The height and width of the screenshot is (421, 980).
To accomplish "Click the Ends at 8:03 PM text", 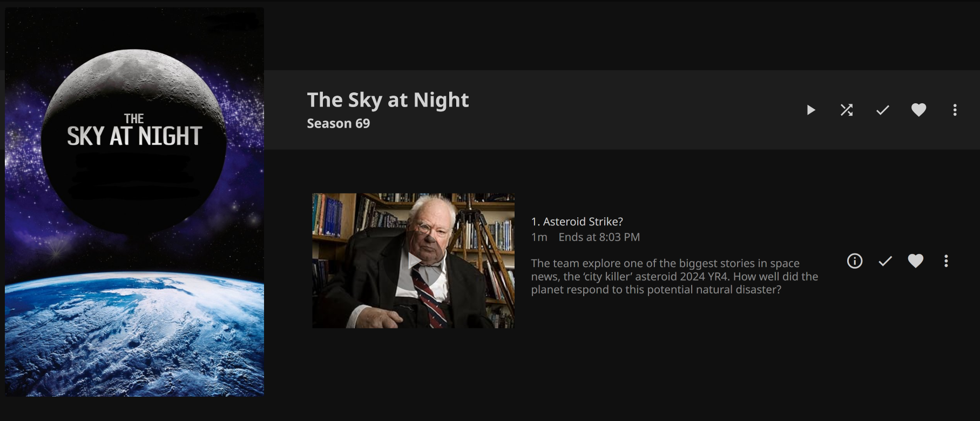I will pyautogui.click(x=599, y=237).
